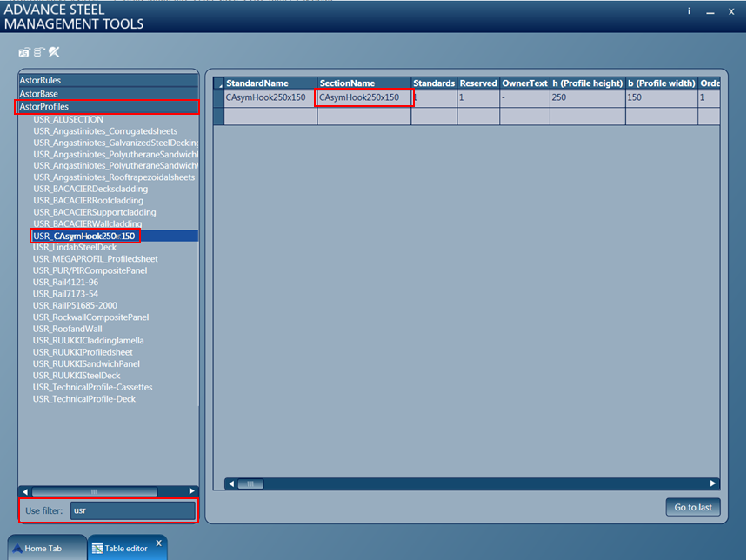Click the Reserved cell showing '1'
The image size is (747, 560).
point(478,97)
